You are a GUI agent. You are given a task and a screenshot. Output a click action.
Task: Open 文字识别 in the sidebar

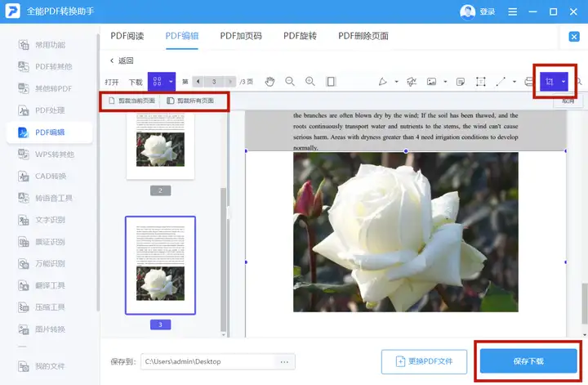50,220
